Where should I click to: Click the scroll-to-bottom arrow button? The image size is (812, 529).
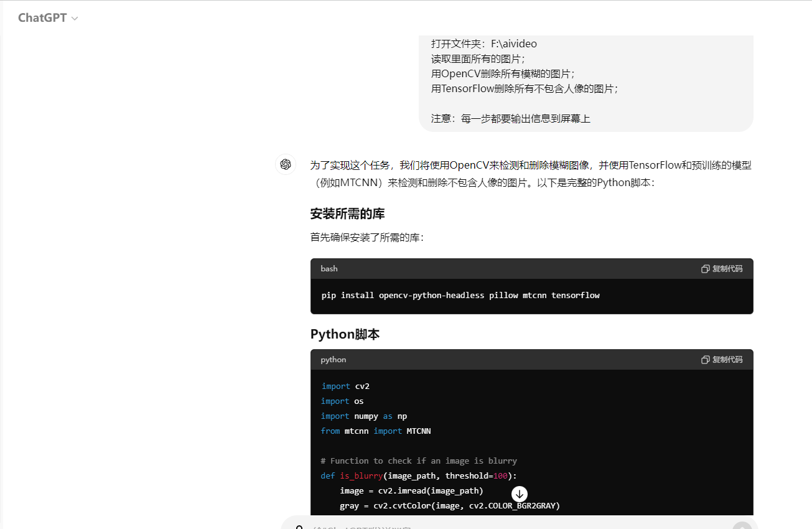tap(520, 494)
